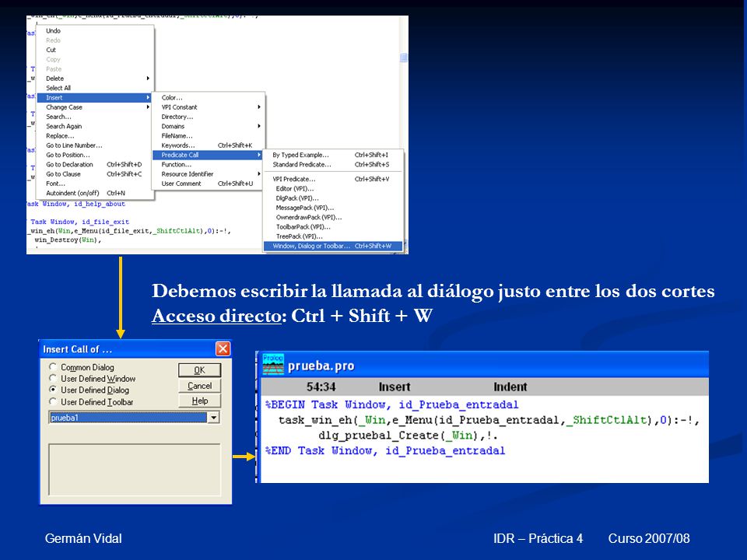747x560 pixels.
Task: Select OwnerdrawPack (VPI)... entry
Action: tap(334, 217)
